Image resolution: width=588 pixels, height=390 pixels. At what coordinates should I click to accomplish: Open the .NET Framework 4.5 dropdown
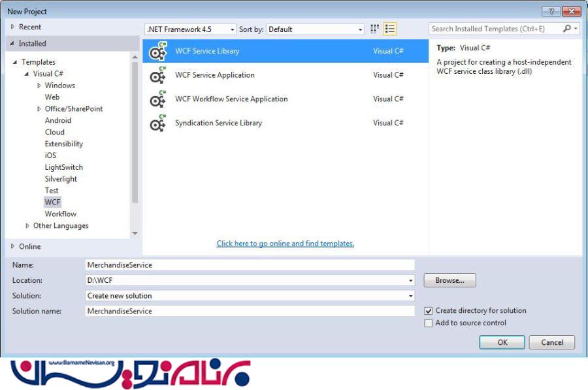click(191, 29)
